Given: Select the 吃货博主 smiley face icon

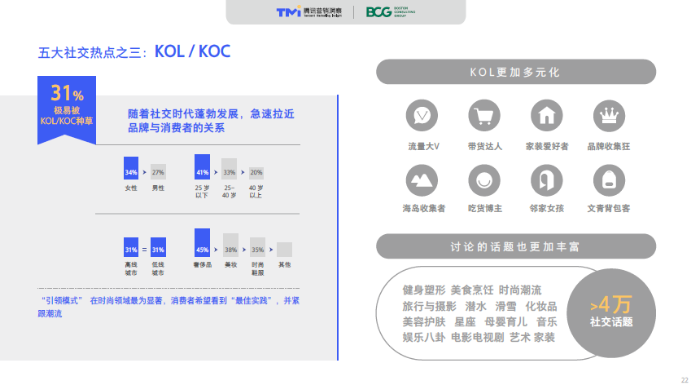Looking at the screenshot, I should 484,180.
